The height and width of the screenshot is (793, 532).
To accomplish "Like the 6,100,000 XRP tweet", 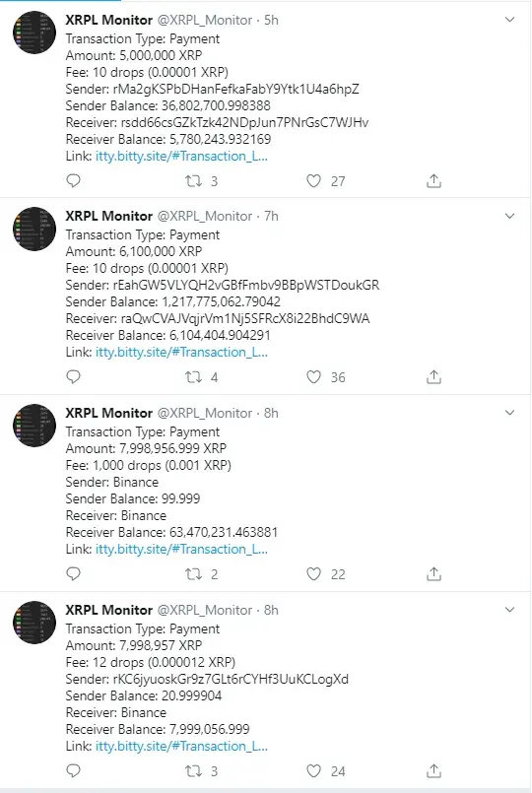I will tap(313, 376).
